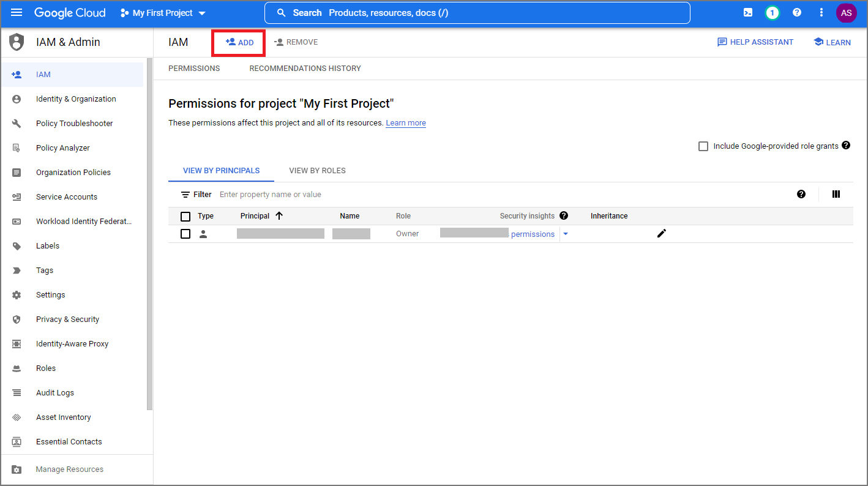
Task: Tick the select-all checkbox in table header
Action: pyautogui.click(x=185, y=216)
